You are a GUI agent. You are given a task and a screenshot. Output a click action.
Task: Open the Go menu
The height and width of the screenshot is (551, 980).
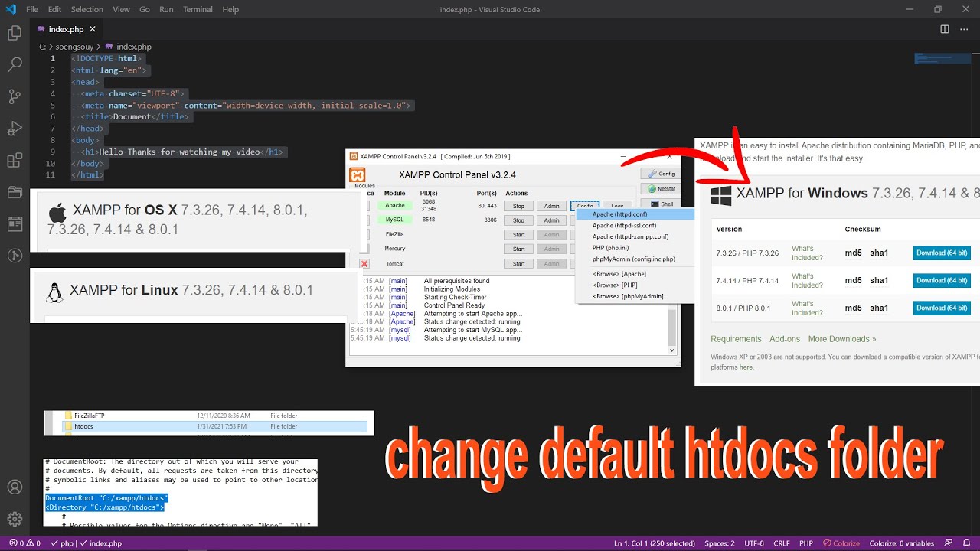pos(145,9)
